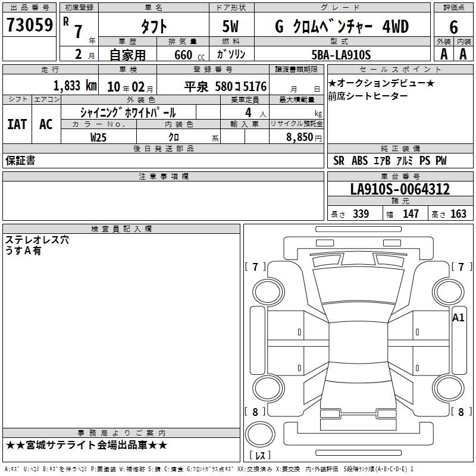This screenshot has width=476, height=476.
Task: Select the registration number 平泉 580コ5176
Action: point(225,86)
